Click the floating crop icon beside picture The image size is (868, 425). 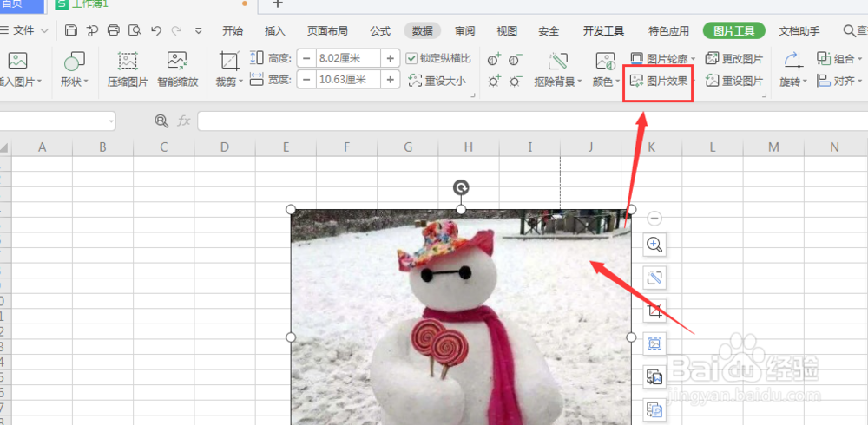[654, 311]
